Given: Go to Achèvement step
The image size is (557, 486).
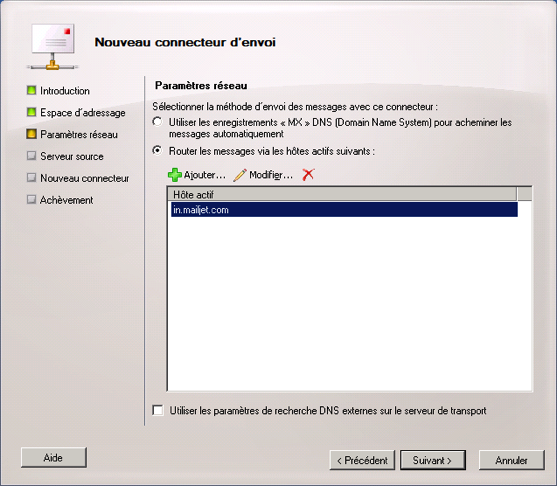Looking at the screenshot, I should (x=66, y=200).
